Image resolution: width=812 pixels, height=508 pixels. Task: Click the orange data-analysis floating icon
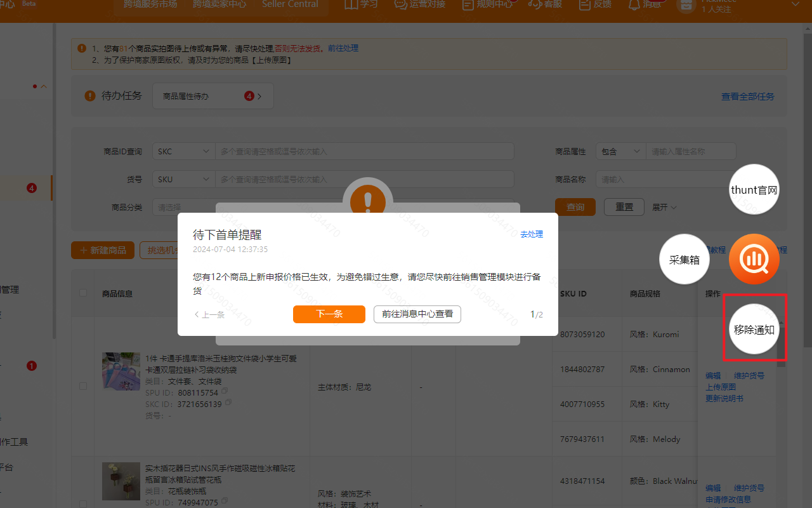point(754,259)
